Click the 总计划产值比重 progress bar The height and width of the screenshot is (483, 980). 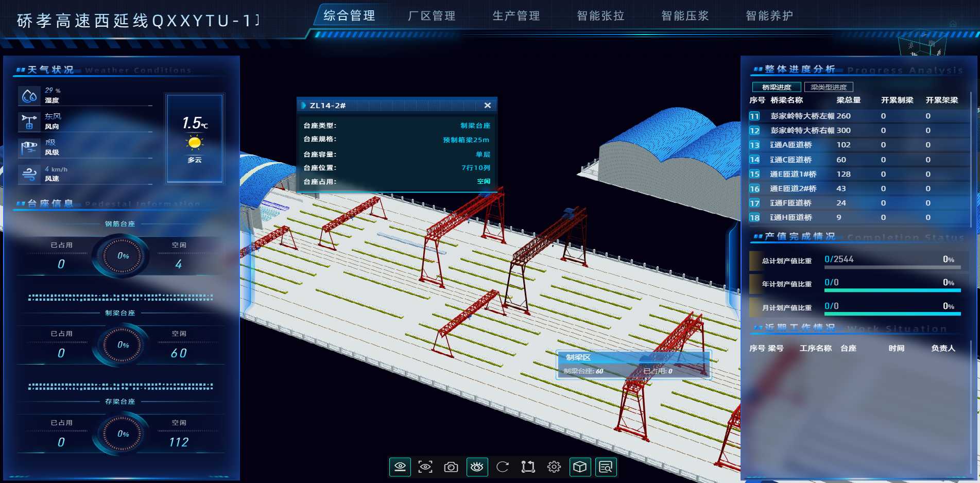(892, 267)
